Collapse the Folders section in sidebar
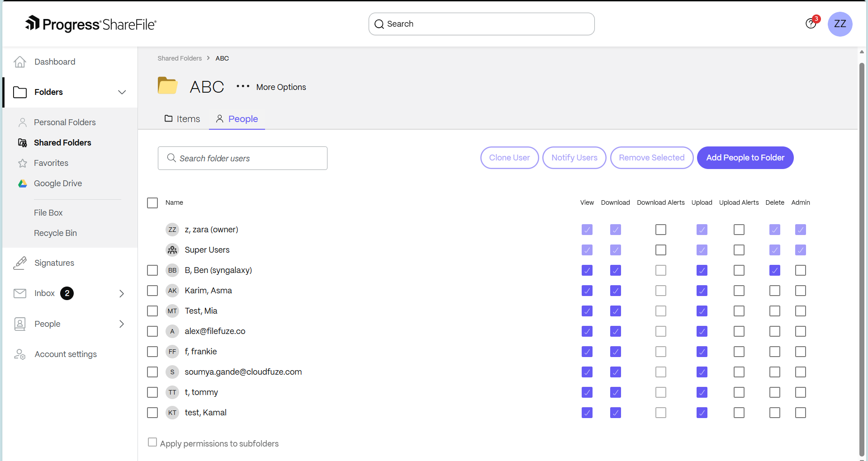This screenshot has height=461, width=868. [122, 92]
